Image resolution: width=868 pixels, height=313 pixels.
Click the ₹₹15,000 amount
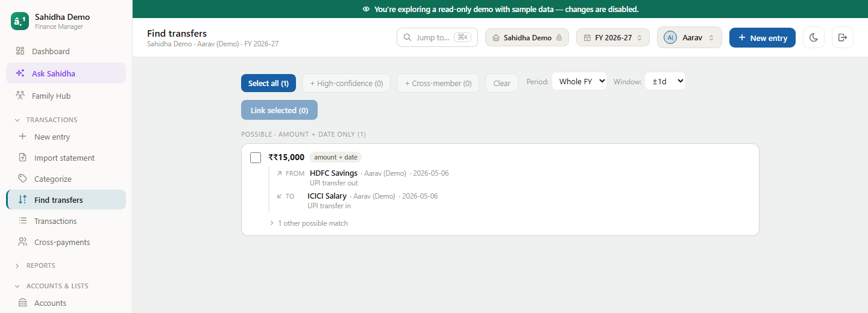point(286,157)
